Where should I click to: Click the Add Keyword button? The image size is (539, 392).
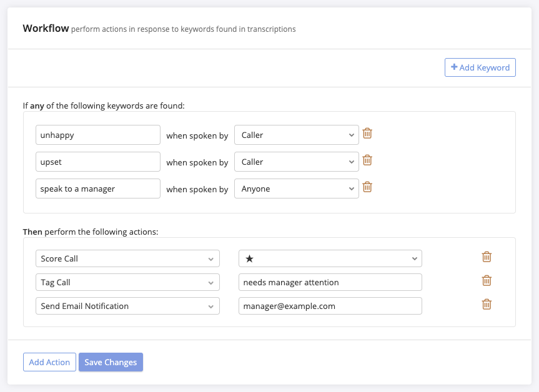tap(480, 67)
